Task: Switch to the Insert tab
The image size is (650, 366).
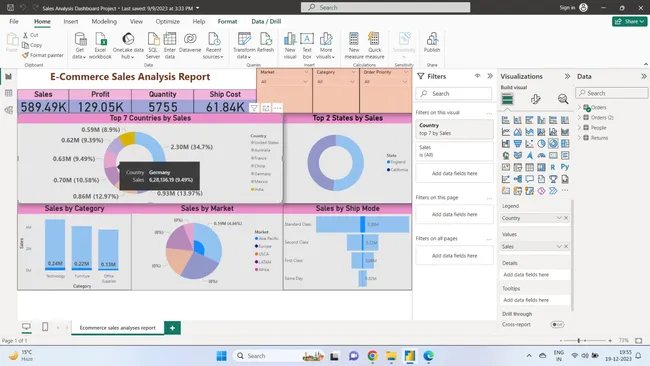Action: coord(71,22)
